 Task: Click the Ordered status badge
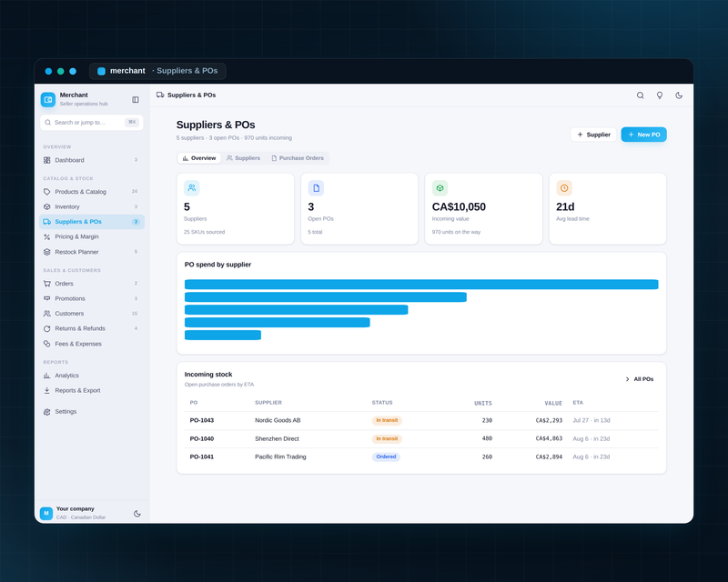pyautogui.click(x=386, y=457)
